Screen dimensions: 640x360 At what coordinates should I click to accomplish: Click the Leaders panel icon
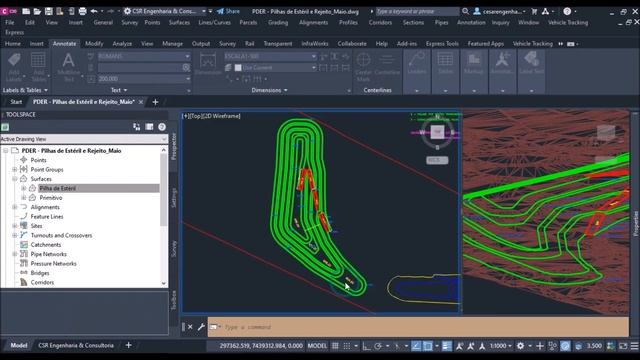[417, 60]
